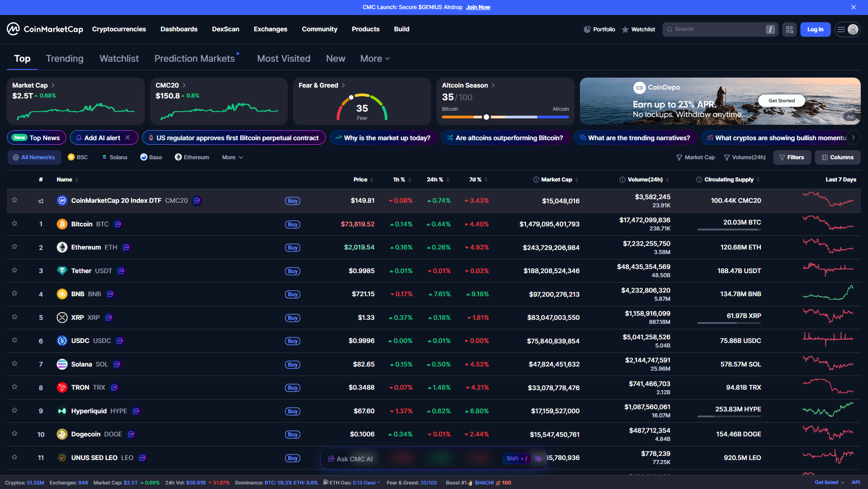Click the Hyperliquid coin logo
The image size is (868, 489).
[62, 411]
